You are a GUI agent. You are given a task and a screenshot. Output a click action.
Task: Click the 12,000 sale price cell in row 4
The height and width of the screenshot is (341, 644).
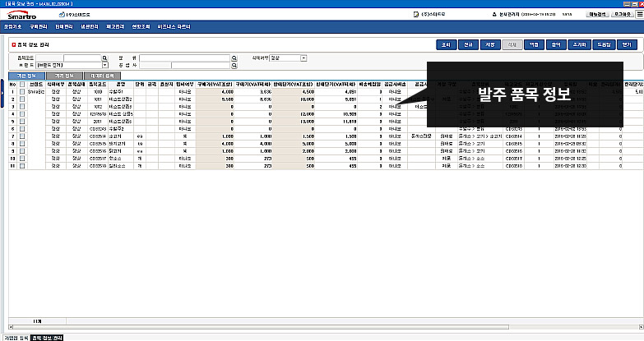(x=294, y=114)
